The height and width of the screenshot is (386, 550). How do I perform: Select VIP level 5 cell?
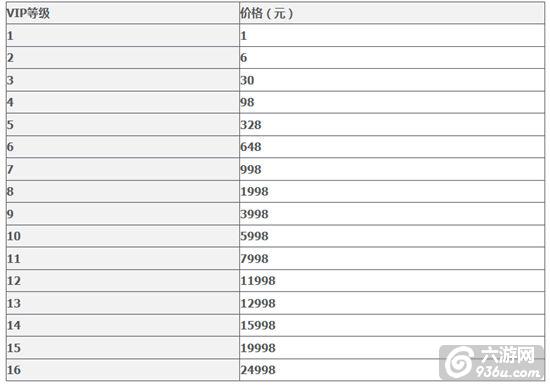(123, 125)
